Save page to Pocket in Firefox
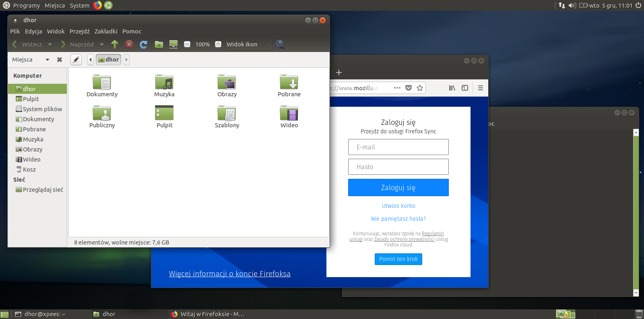This screenshot has height=319, width=644. [x=409, y=88]
